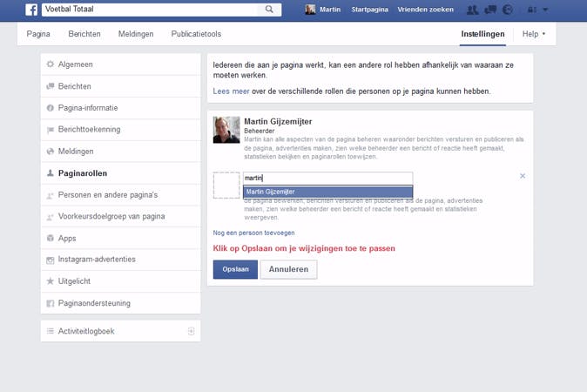This screenshot has width=587, height=392.
Task: Click Martin Gijzemijter's profile photo
Action: (226, 130)
